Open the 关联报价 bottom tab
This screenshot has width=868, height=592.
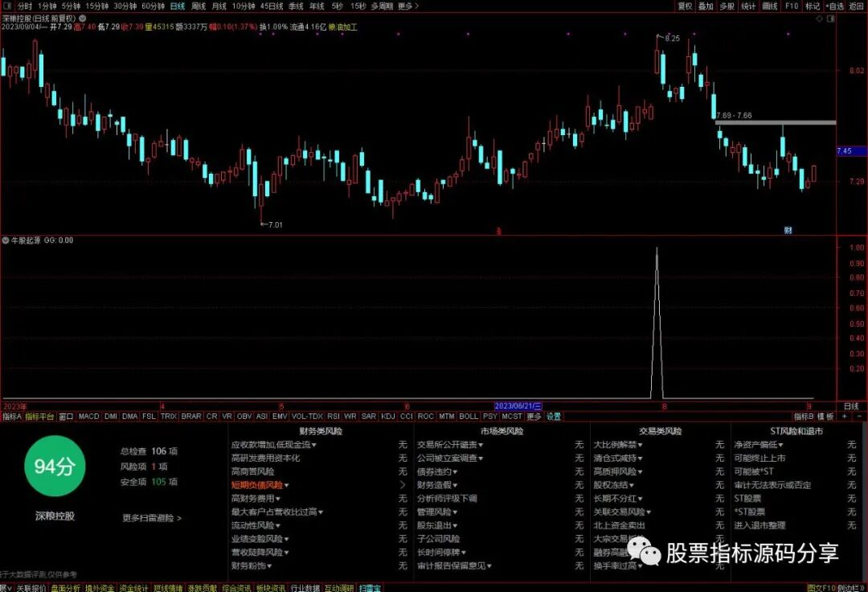tap(31, 587)
